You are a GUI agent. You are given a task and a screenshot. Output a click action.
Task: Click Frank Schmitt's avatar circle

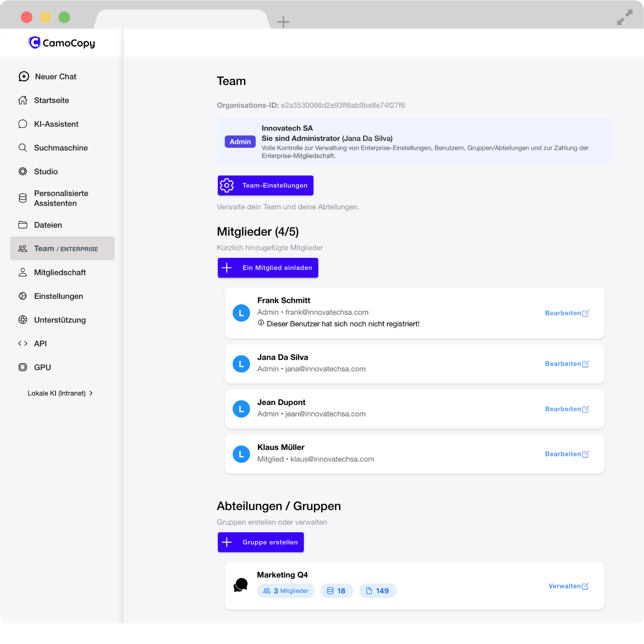click(241, 313)
